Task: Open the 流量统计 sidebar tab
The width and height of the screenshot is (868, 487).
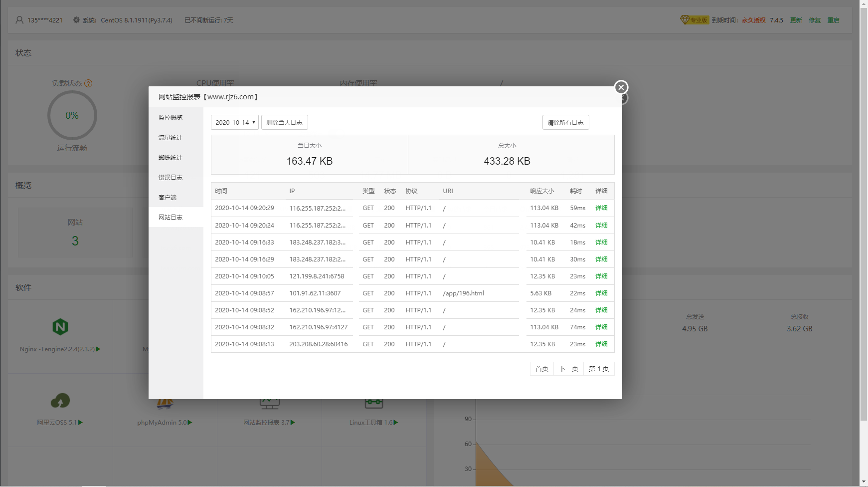Action: (x=171, y=138)
